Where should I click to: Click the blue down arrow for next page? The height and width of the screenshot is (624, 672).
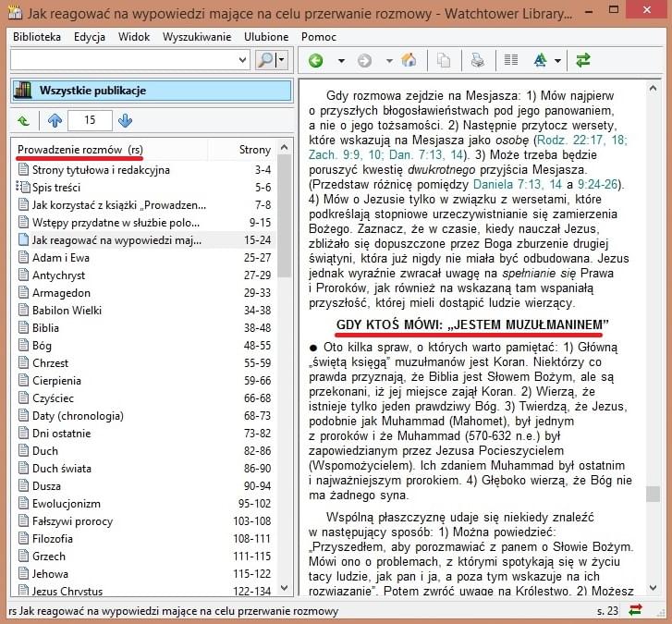(125, 120)
